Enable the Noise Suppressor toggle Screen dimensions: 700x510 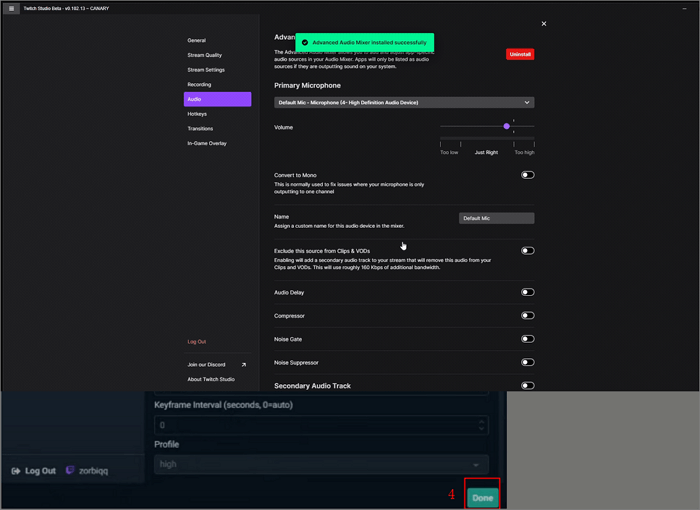click(527, 362)
